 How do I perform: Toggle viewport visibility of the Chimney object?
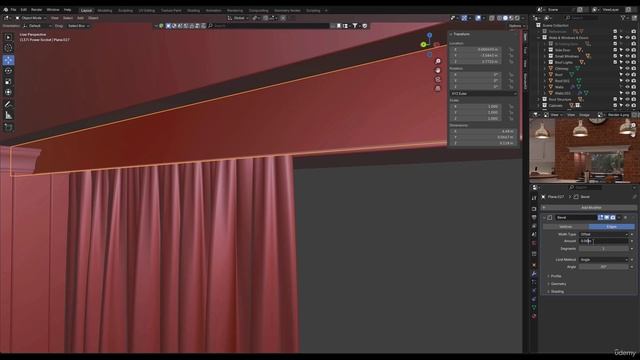pos(627,69)
